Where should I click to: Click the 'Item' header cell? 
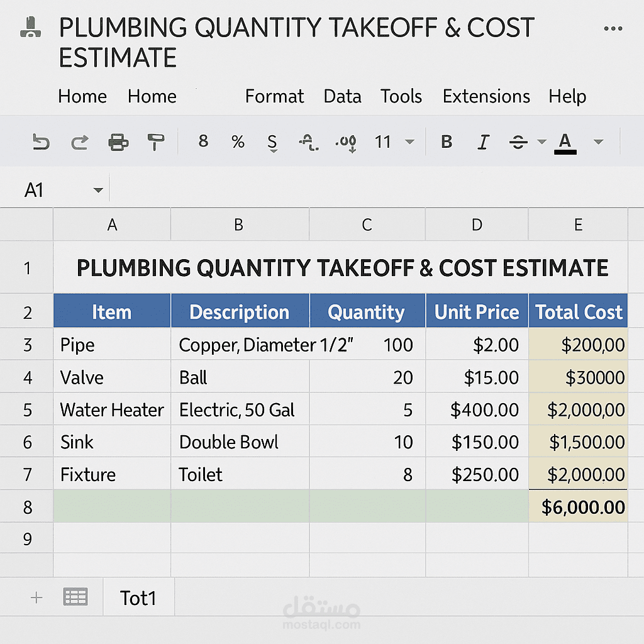(112, 311)
